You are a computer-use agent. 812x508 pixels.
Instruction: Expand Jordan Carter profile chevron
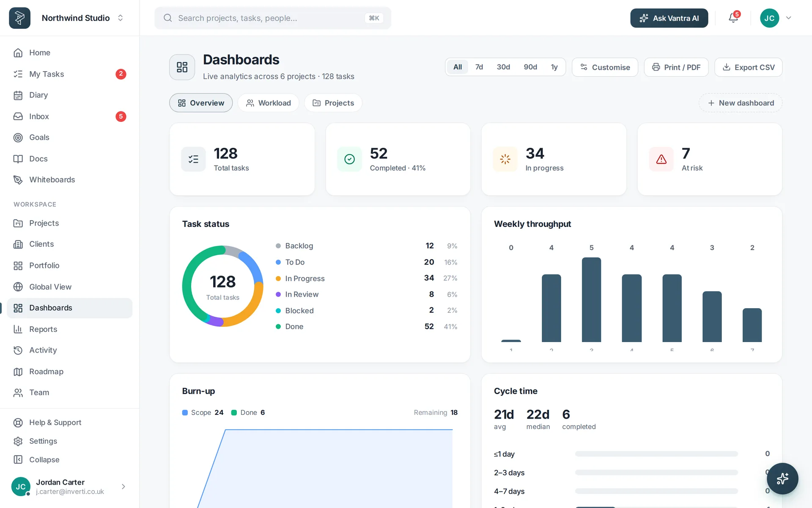tap(123, 486)
